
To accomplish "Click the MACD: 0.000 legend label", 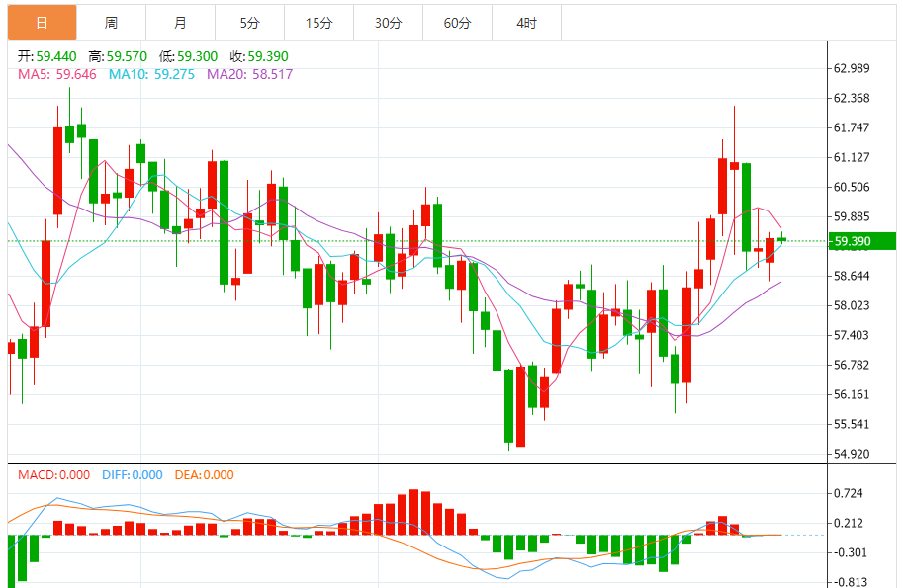I will [x=54, y=475].
